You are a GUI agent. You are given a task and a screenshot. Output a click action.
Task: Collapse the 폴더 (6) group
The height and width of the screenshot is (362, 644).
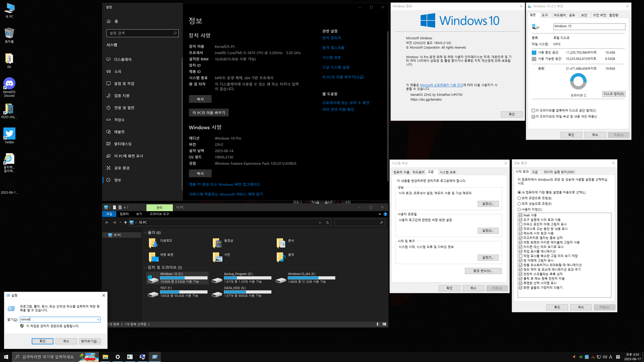coord(145,233)
